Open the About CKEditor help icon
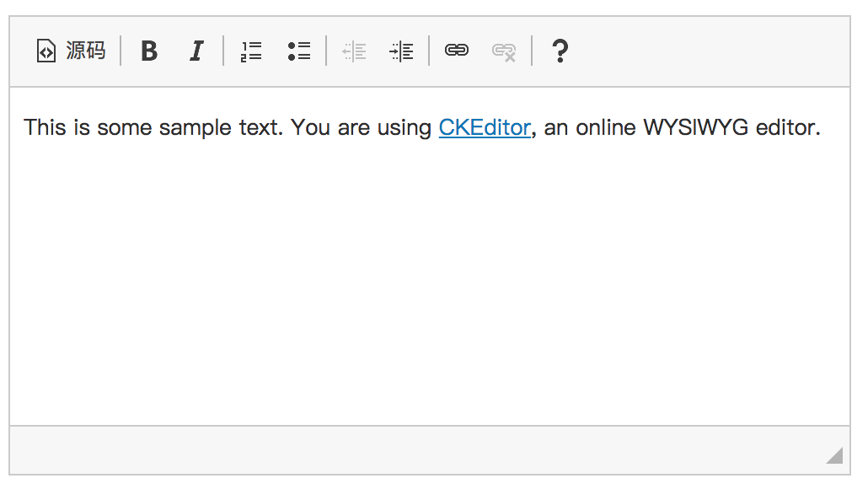The image size is (868, 489). [559, 51]
